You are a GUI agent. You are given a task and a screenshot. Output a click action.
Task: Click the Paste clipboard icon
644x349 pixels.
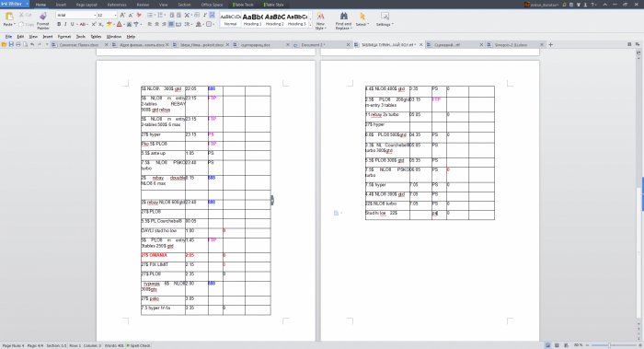(9, 17)
